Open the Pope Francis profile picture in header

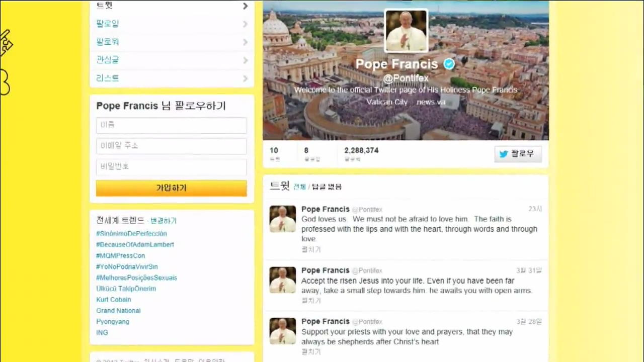(x=406, y=31)
